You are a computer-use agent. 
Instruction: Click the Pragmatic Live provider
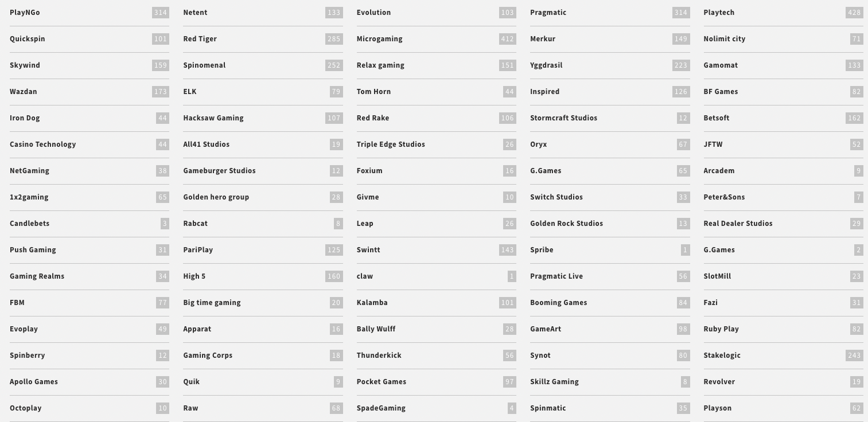coord(610,276)
